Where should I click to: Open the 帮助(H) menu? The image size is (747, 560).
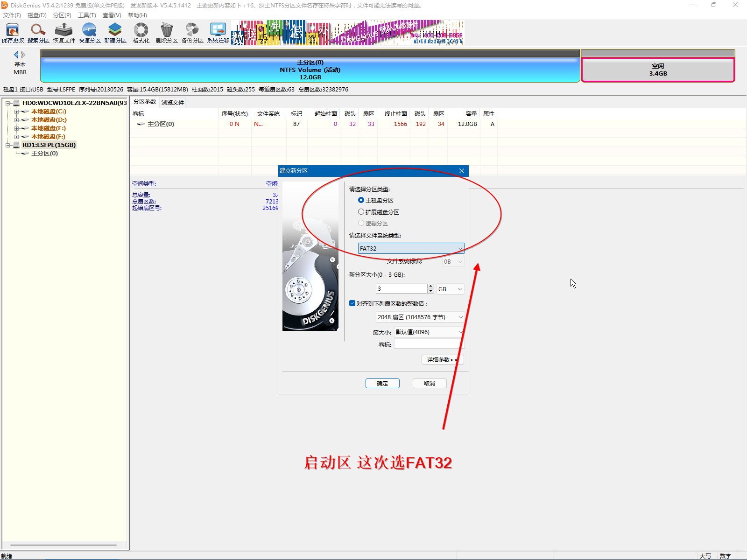[x=137, y=15]
